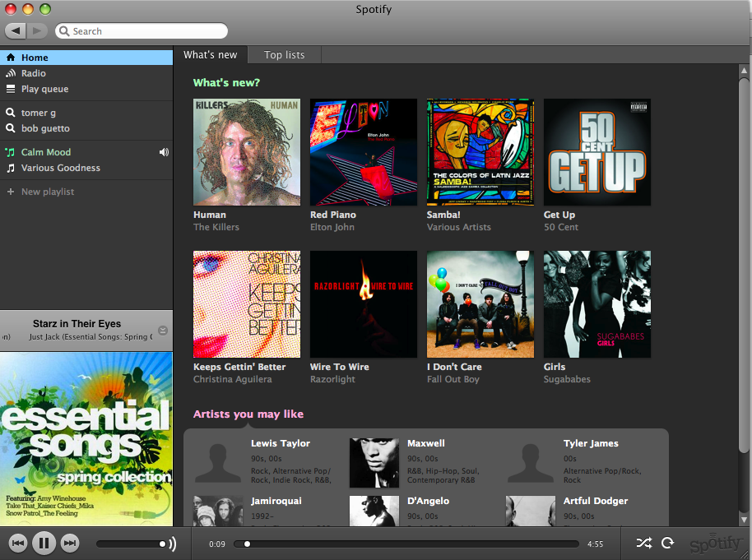
Task: Open the tomer g saved search
Action: click(x=86, y=113)
